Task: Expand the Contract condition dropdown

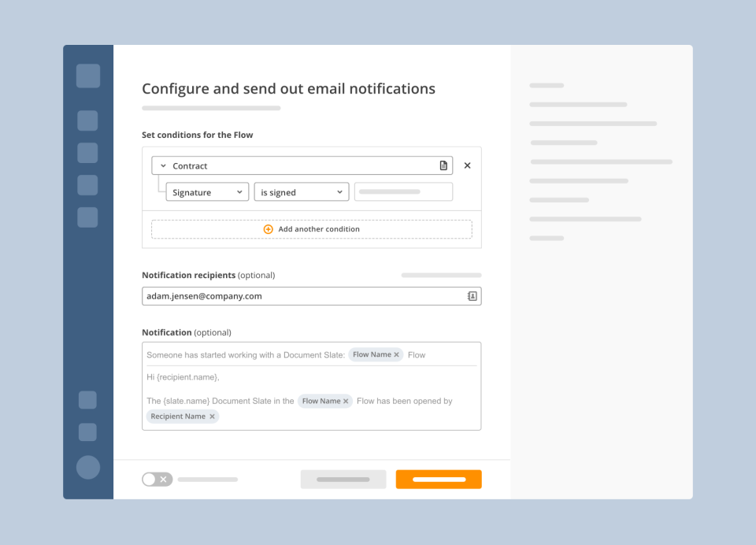Action: (x=163, y=165)
